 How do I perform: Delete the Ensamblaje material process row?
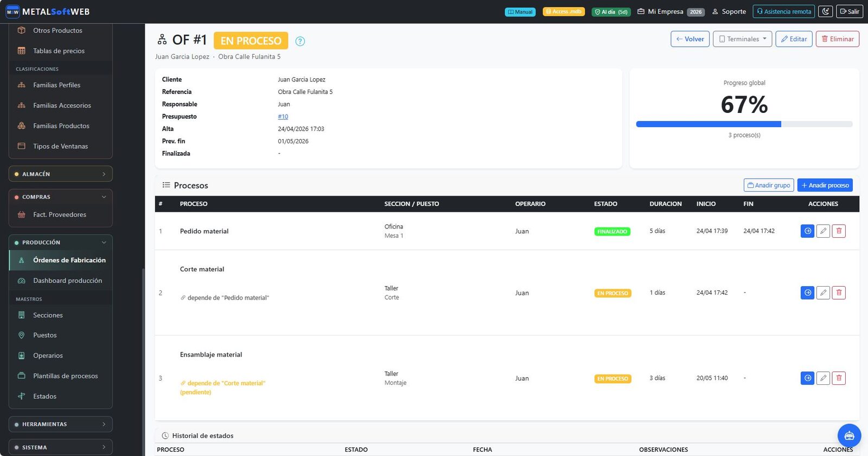[x=839, y=378]
